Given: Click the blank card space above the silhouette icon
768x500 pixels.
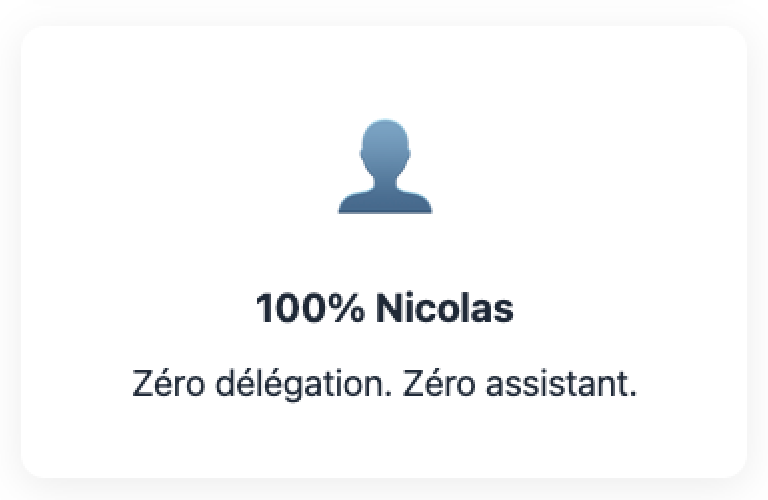Looking at the screenshot, I should [x=384, y=70].
